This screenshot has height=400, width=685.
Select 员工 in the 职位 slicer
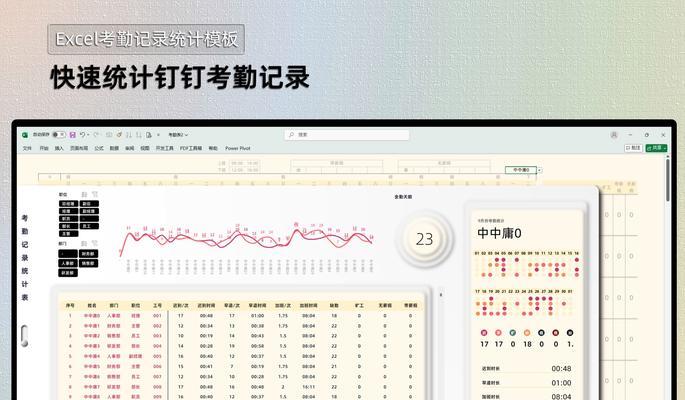pyautogui.click(x=89, y=226)
